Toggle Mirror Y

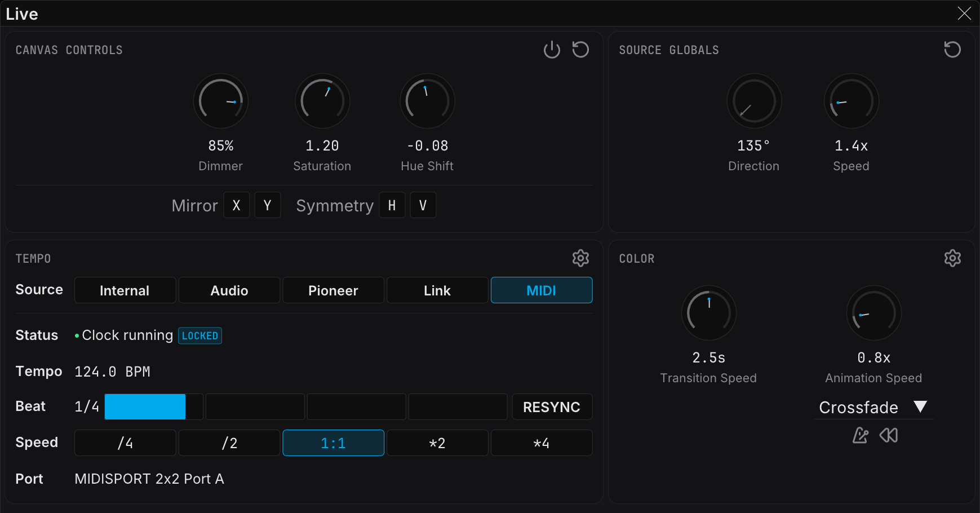[268, 205]
